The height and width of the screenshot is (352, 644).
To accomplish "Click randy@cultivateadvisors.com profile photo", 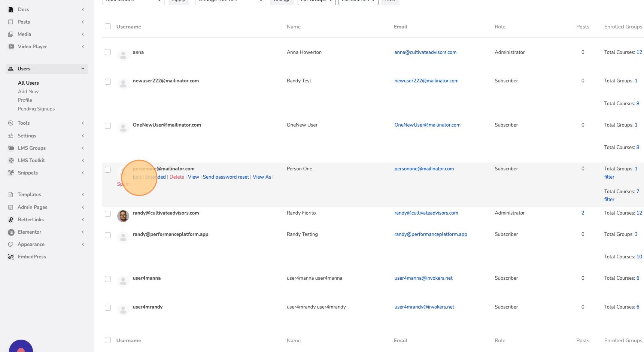I will (x=123, y=216).
